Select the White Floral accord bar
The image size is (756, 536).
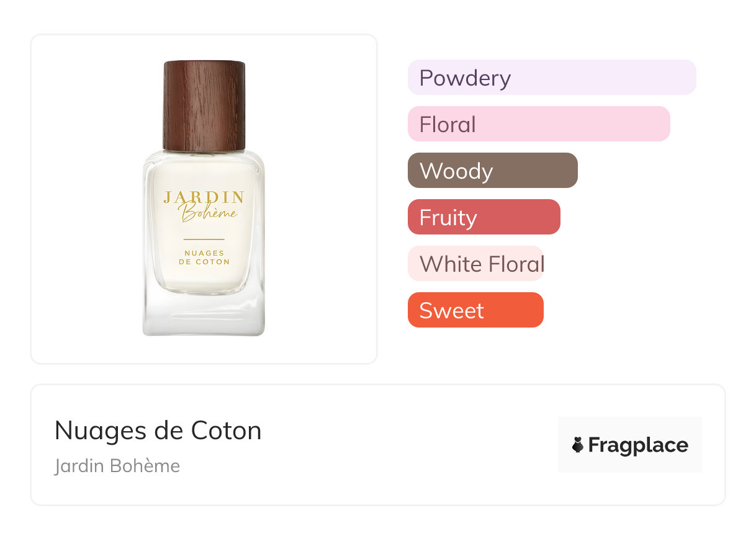(x=475, y=264)
